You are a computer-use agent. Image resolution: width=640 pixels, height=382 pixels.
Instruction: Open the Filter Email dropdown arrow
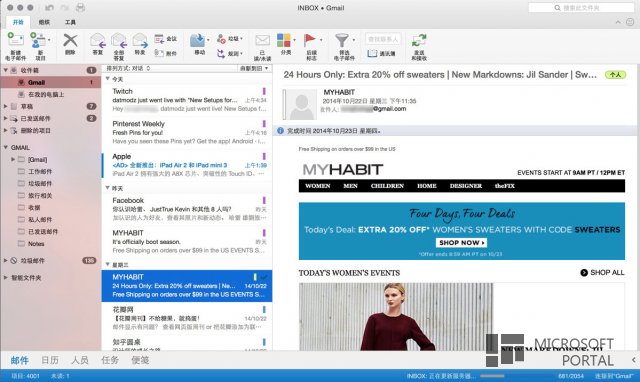353,40
